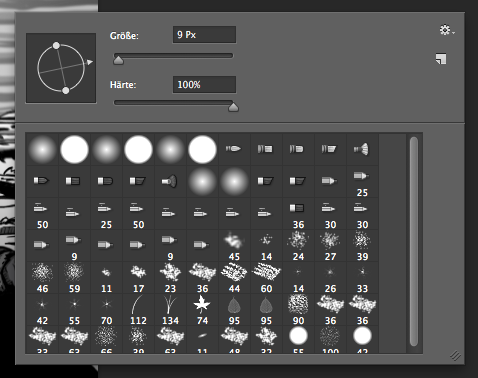
Task: Click the panel resize grip corner
Action: pos(455,356)
